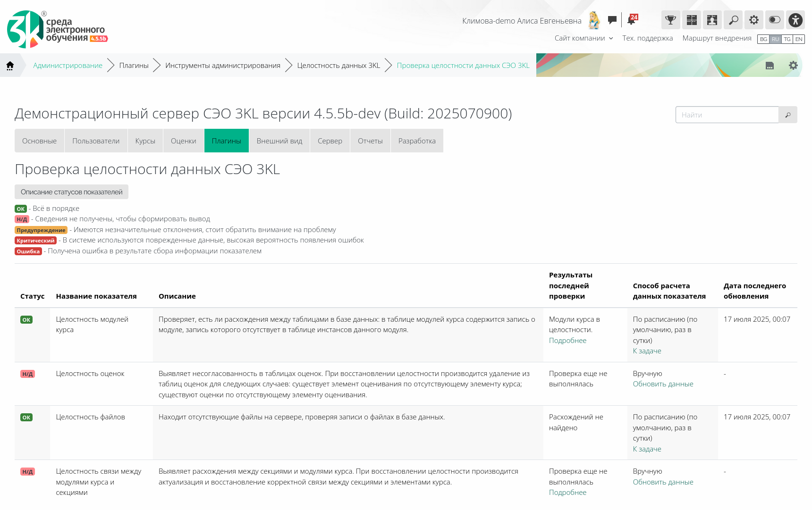The width and height of the screenshot is (812, 510).
Task: Click the trophy achievements icon
Action: click(670, 20)
